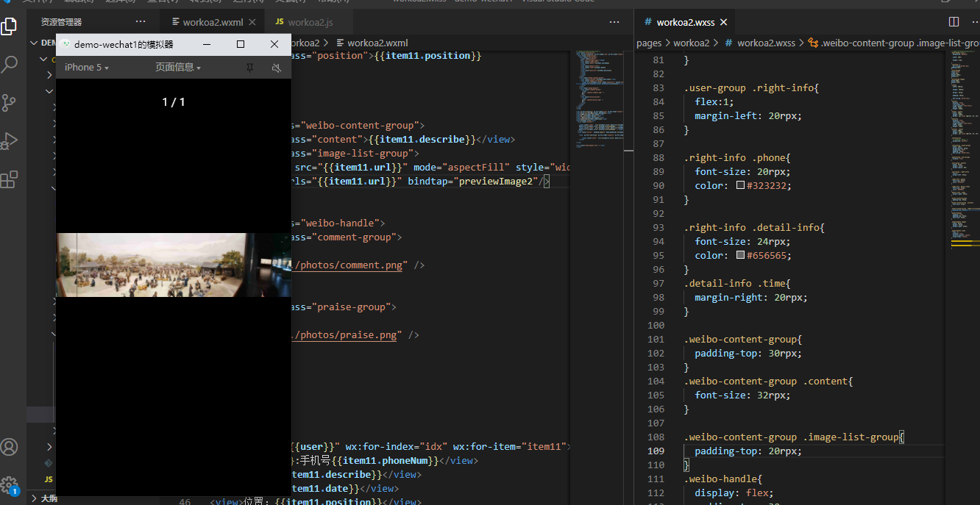
Task: Open the iPhone 5 device dropdown
Action: point(86,68)
